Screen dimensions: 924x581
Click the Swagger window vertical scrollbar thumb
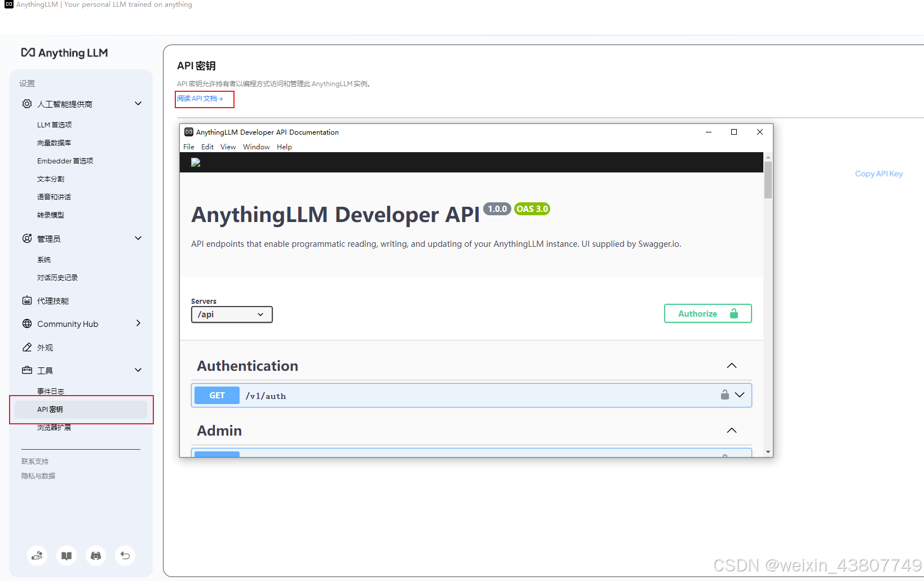[x=768, y=180]
